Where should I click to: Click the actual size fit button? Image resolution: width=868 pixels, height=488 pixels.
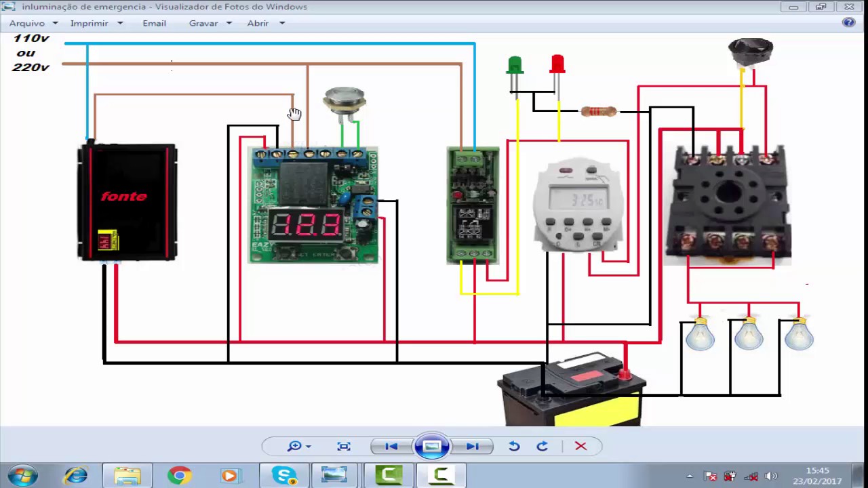(344, 446)
